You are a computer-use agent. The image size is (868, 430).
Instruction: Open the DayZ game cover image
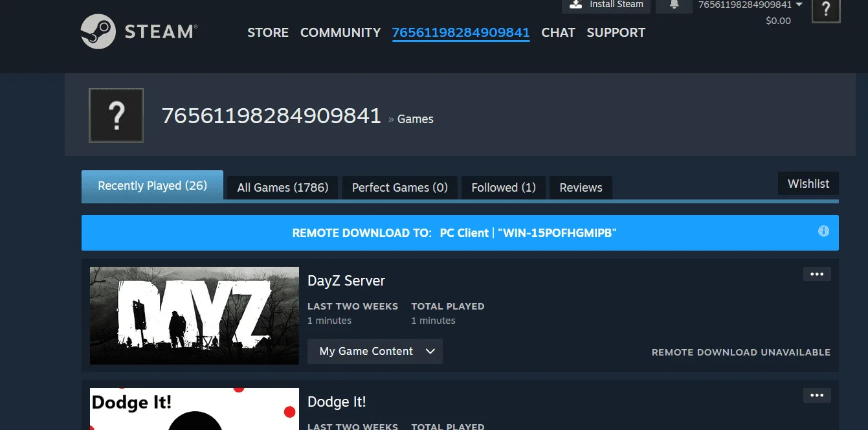click(x=194, y=315)
